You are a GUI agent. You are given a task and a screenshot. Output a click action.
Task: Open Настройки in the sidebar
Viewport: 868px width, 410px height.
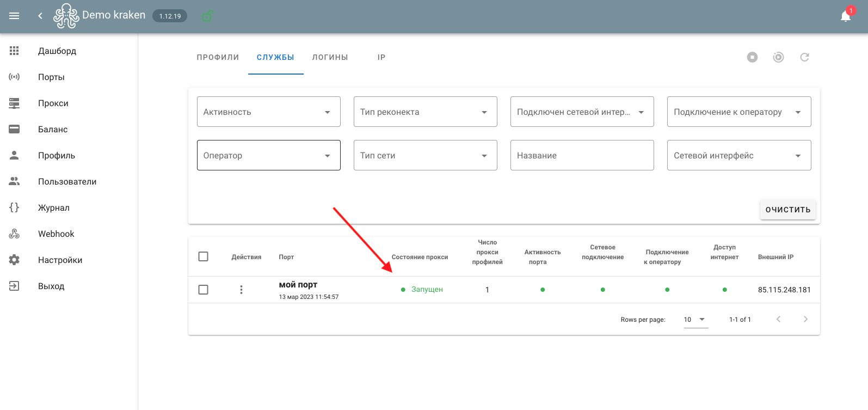click(x=60, y=260)
